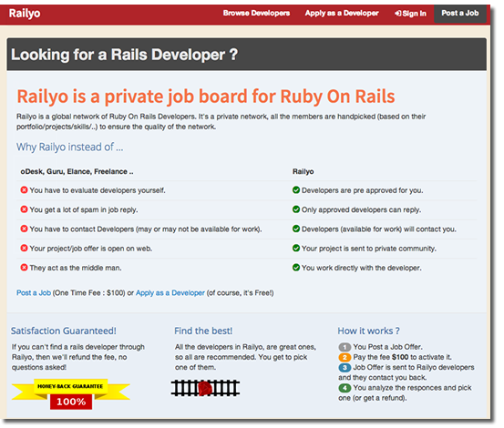This screenshot has width=504, height=428.
Task: Click green check beside 'Only approved developers'
Action: pyautogui.click(x=296, y=209)
